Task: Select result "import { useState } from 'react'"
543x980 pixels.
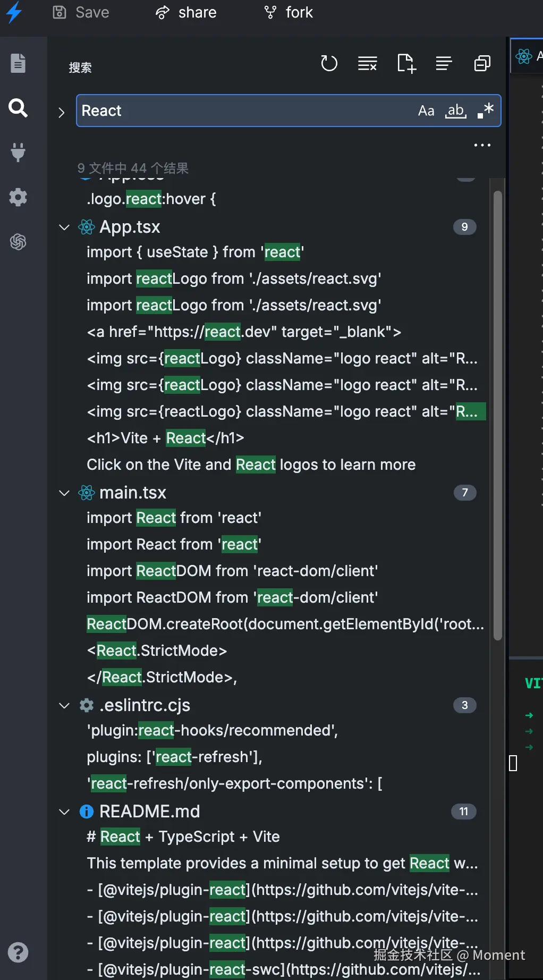Action: tap(196, 252)
